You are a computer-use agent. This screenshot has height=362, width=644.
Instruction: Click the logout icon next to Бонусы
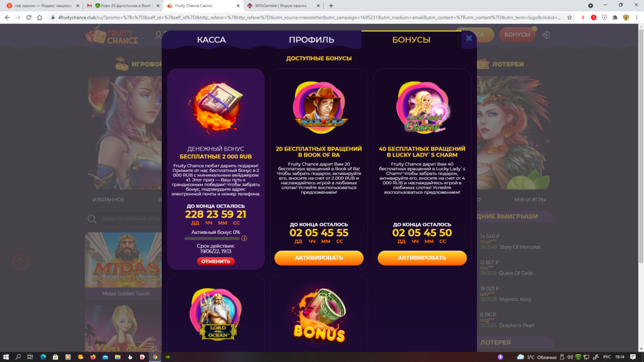click(x=546, y=35)
